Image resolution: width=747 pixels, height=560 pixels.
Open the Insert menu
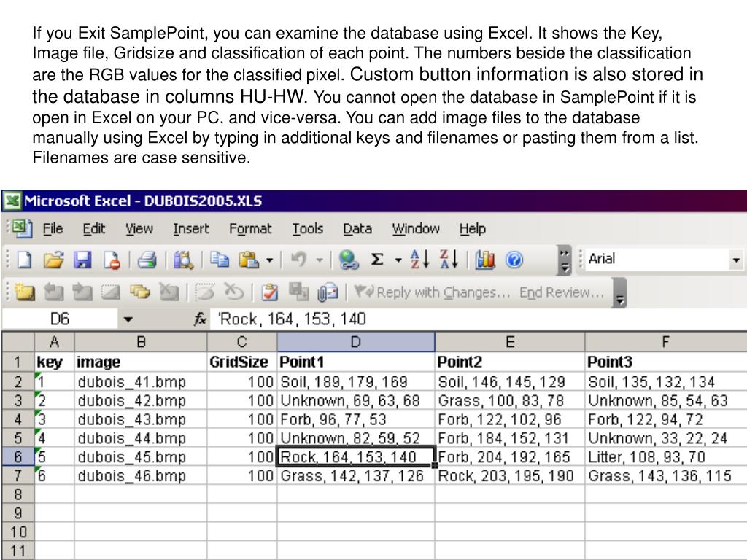190,229
